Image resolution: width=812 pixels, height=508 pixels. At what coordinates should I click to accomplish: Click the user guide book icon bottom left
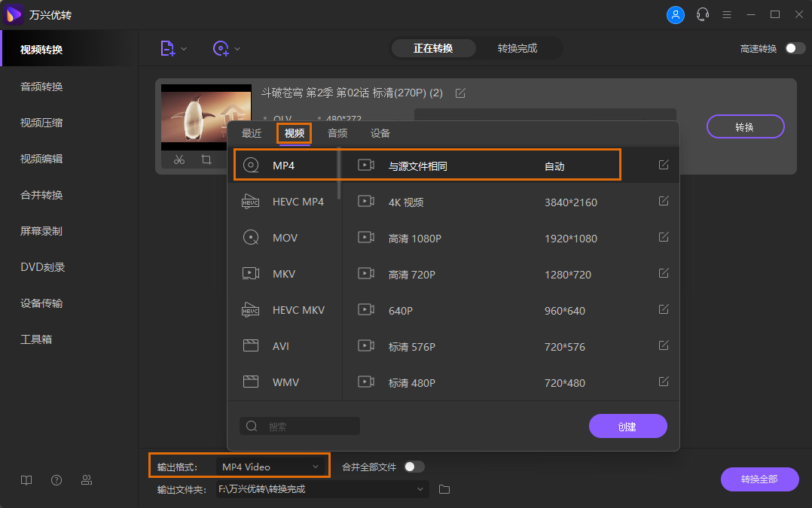point(26,479)
